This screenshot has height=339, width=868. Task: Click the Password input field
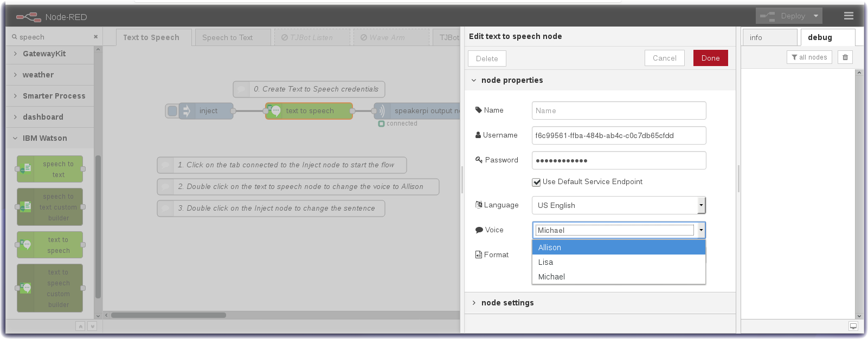619,160
